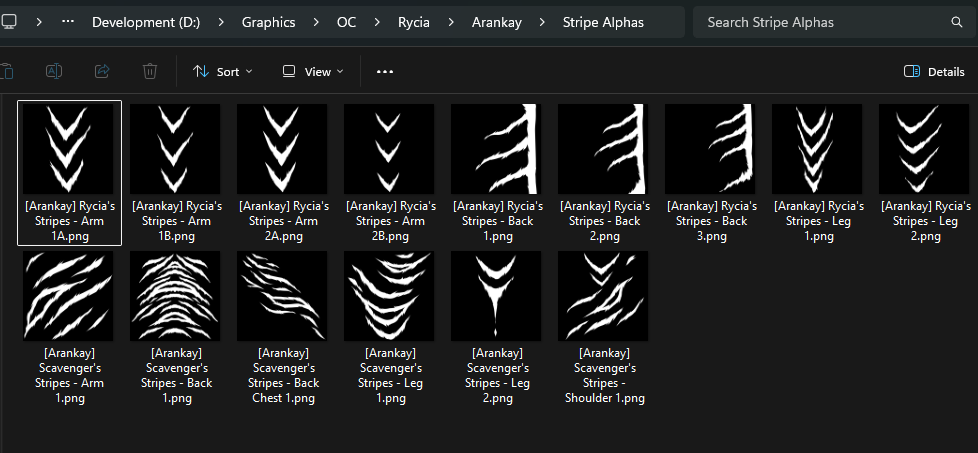978x453 pixels.
Task: Select Scavenger's Stripes Shoulder 1 thumbnail
Action: (603, 296)
